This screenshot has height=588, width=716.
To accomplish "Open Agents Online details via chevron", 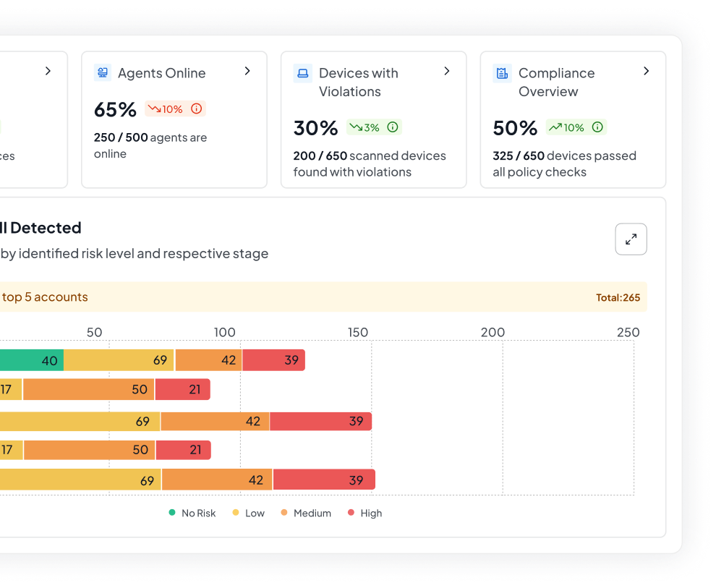I will (247, 71).
